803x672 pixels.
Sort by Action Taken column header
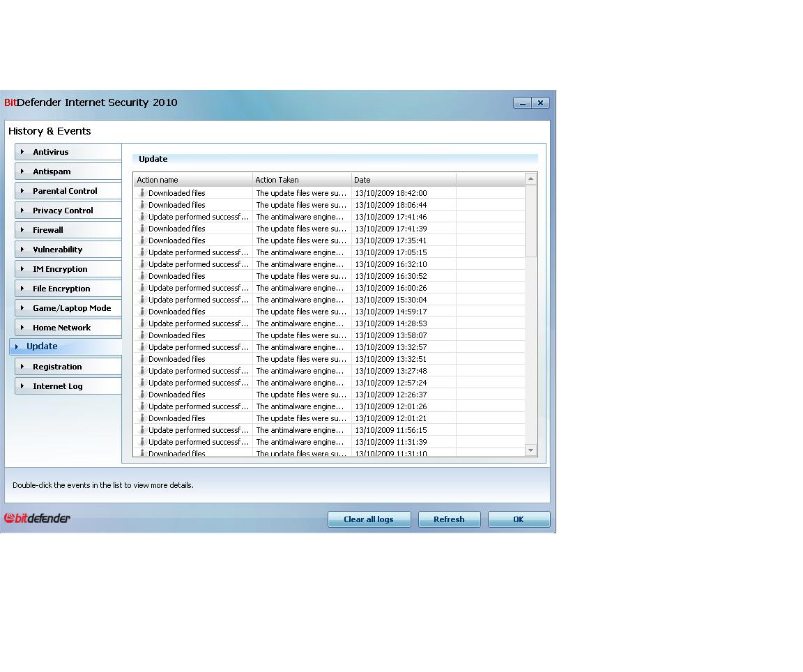302,180
